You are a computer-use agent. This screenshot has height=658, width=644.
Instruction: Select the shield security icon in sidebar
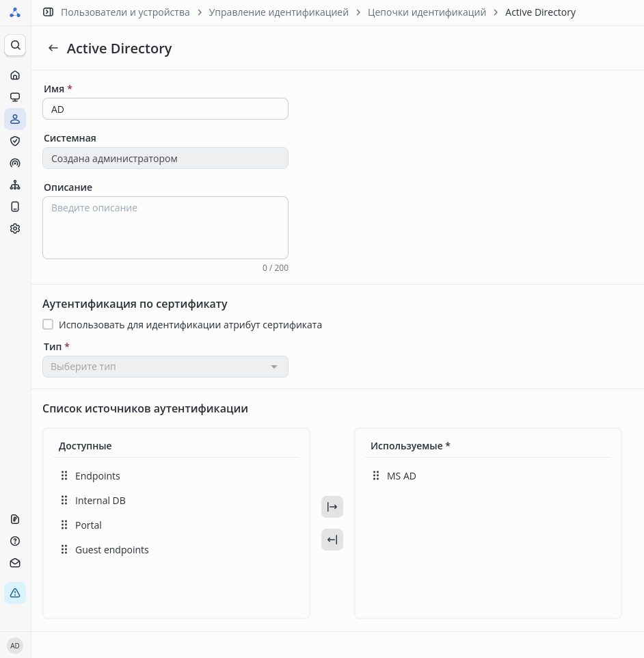(x=15, y=141)
